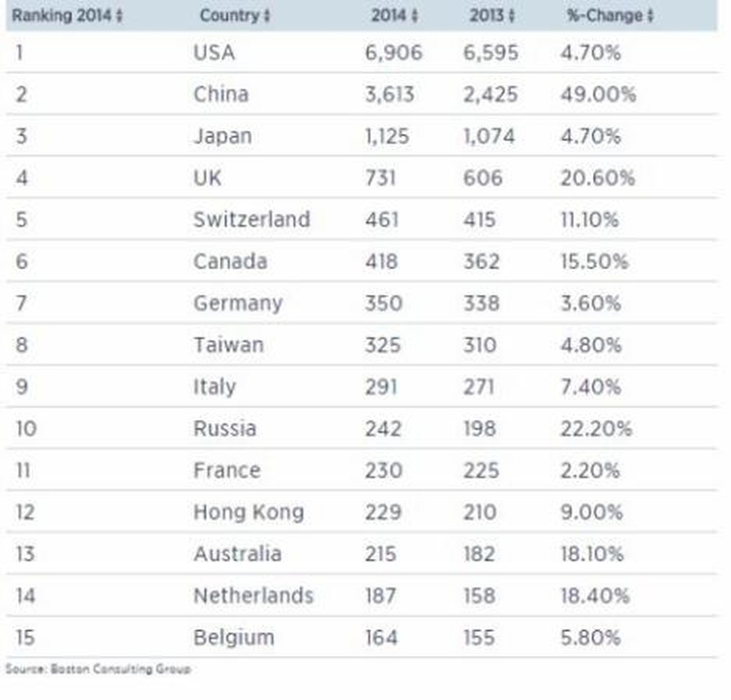This screenshot has width=731, height=700.
Task: Select the Taiwan country cell
Action: 228,345
